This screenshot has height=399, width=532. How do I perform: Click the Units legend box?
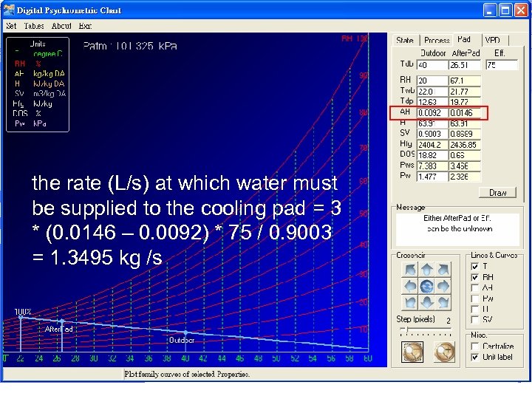click(x=38, y=84)
